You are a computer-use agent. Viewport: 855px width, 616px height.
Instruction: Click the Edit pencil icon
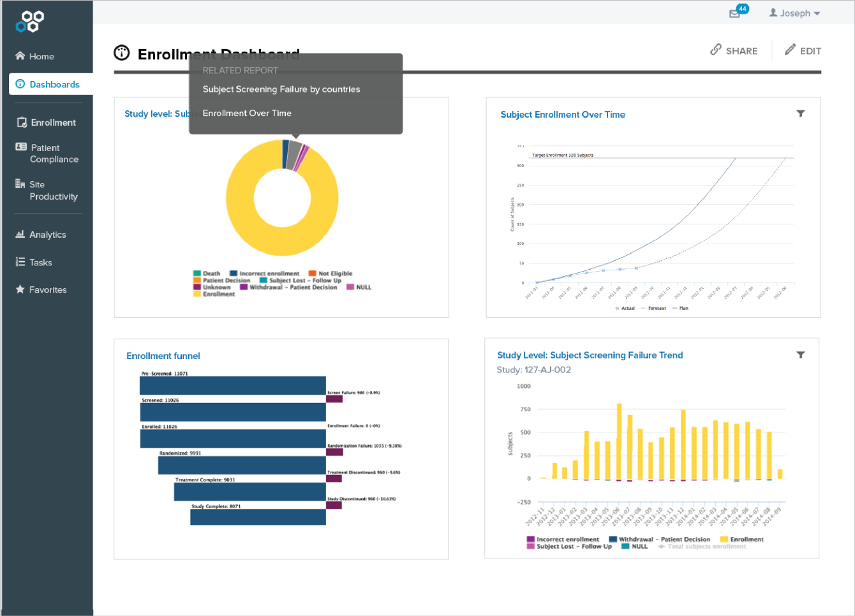tap(790, 50)
